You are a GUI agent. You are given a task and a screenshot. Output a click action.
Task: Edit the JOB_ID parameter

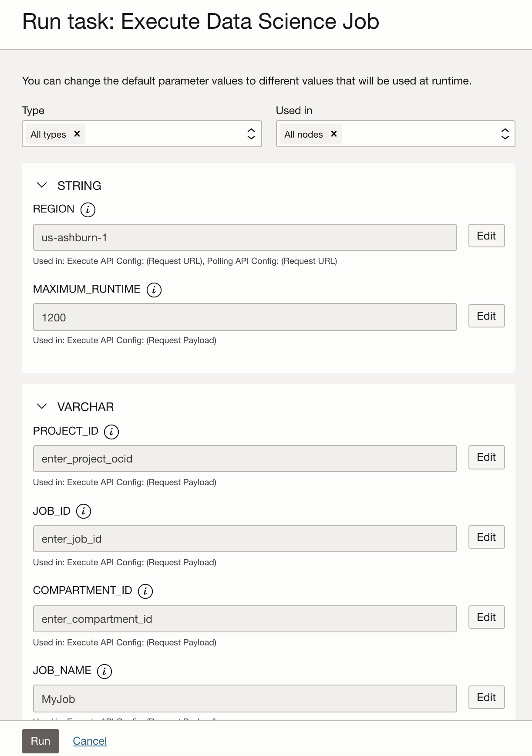click(x=486, y=537)
